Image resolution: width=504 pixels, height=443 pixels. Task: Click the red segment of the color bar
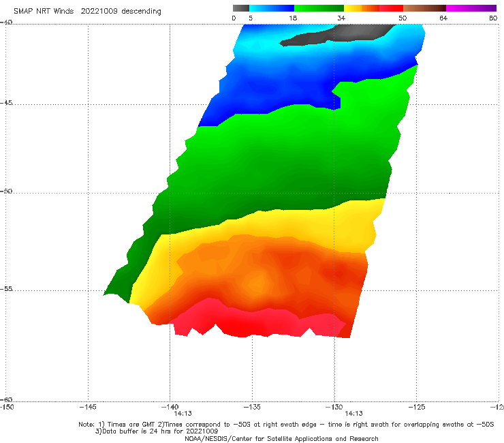(x=391, y=8)
